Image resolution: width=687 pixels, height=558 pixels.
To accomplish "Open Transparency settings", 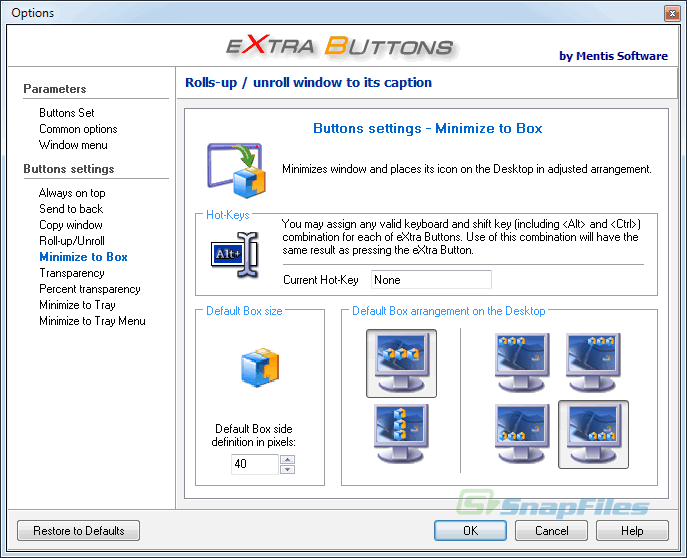I will 72,273.
